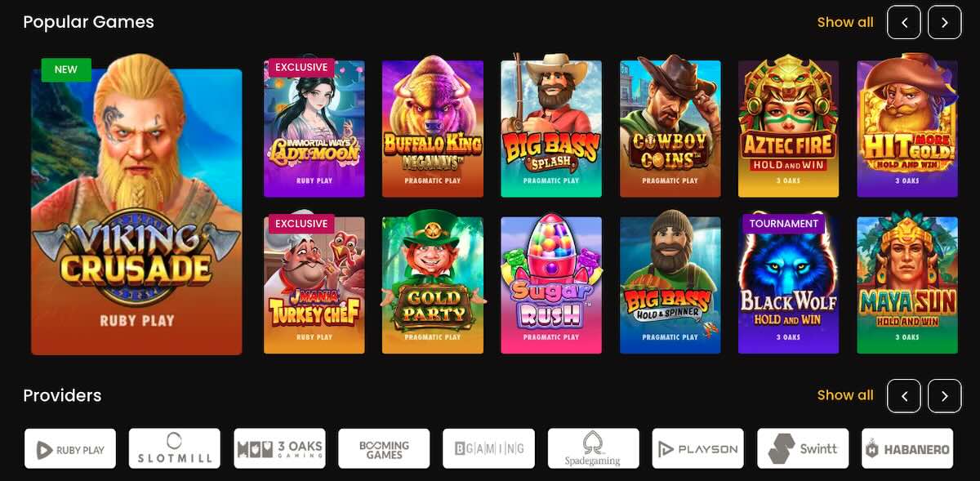
Task: Choose the Playson provider logo
Action: tap(698, 448)
